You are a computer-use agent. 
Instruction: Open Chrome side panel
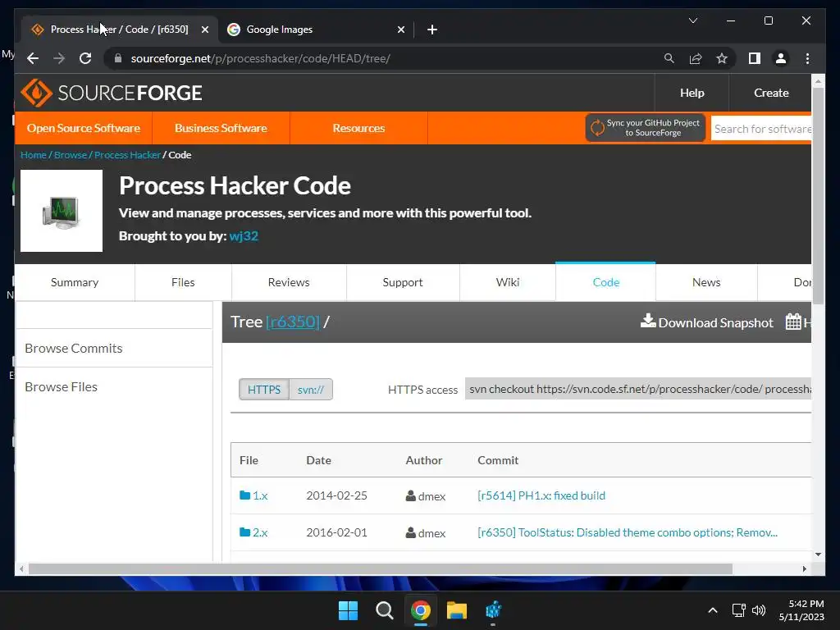755,58
